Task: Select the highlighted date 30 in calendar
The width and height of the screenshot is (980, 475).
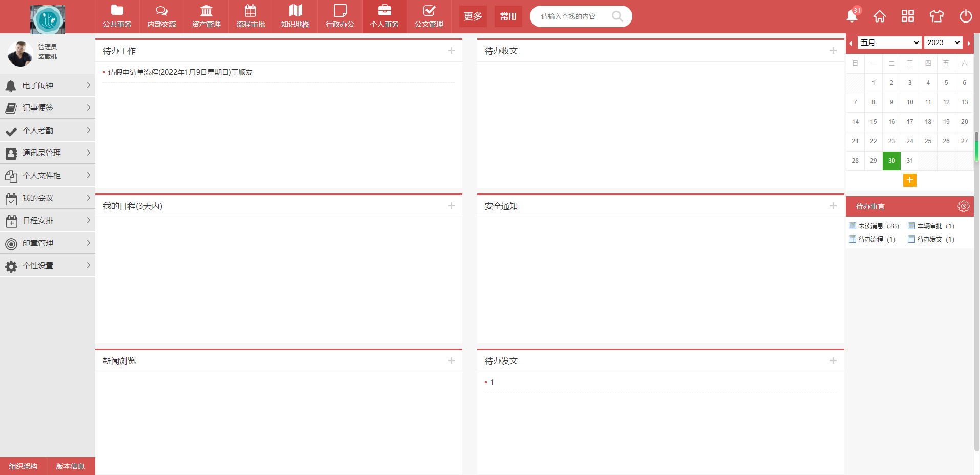Action: tap(891, 161)
